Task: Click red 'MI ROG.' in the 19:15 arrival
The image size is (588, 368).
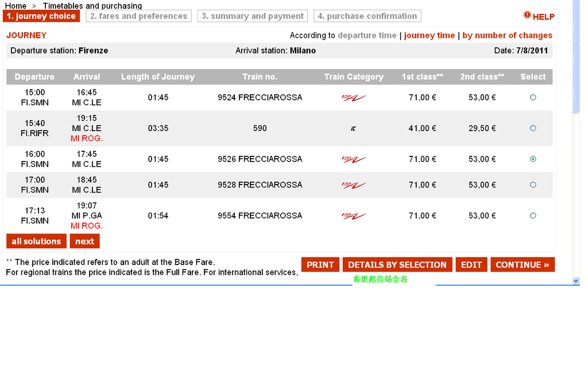Action: (87, 139)
